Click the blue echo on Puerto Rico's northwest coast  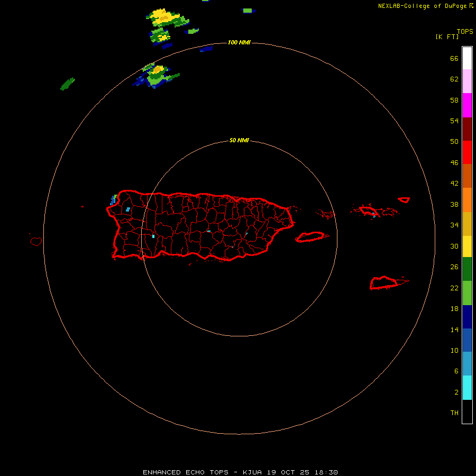114,200
